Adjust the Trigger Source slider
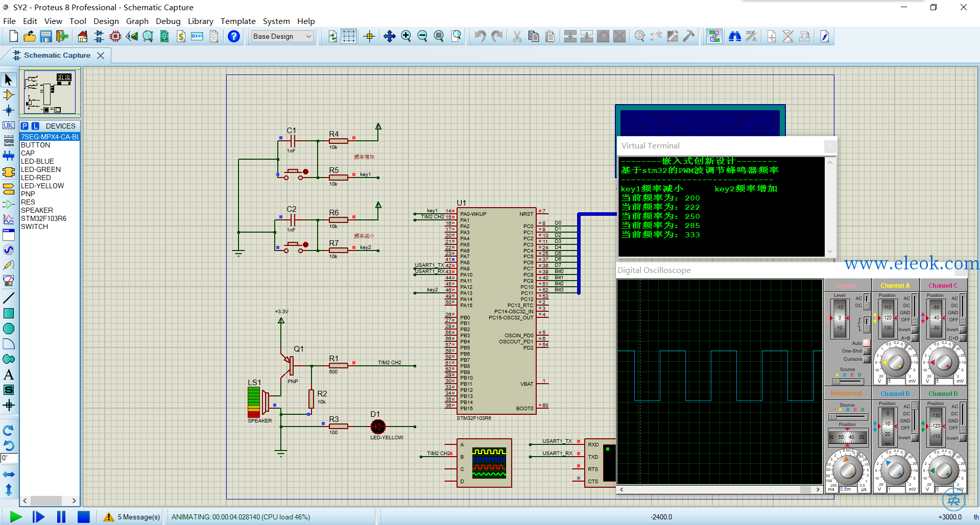The width and height of the screenshot is (980, 525). click(847, 381)
